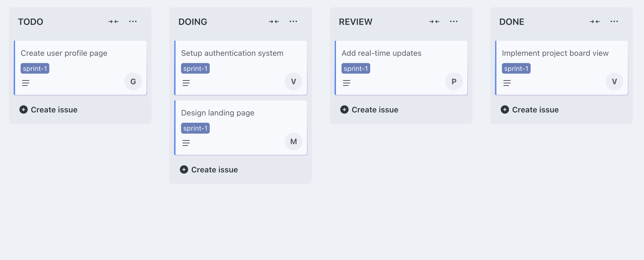Screen dimensions: 644x260
Task: Add a new issue in DONE column
Action: click(530, 110)
